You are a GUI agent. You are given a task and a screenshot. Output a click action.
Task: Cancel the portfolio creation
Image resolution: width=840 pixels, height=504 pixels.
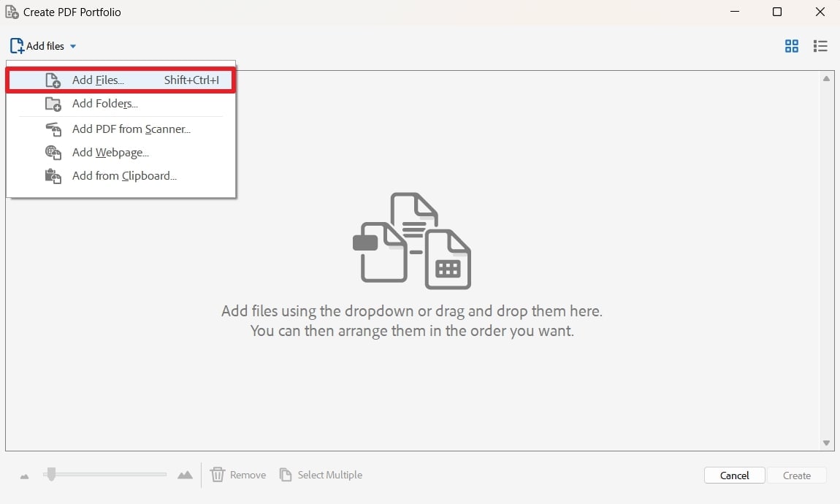tap(734, 476)
